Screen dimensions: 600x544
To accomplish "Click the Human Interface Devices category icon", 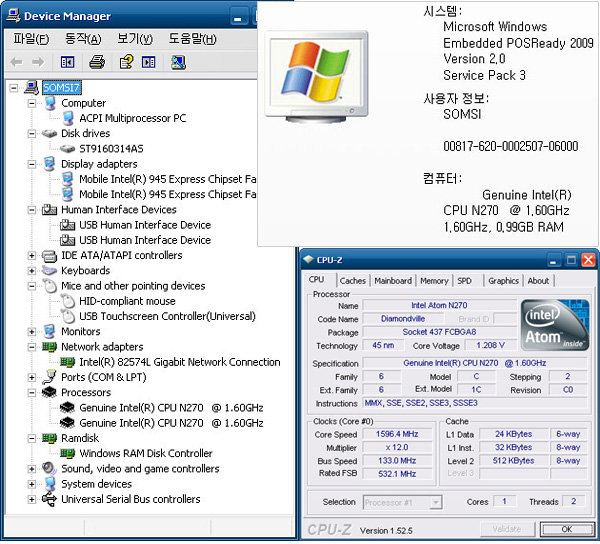I will [49, 210].
